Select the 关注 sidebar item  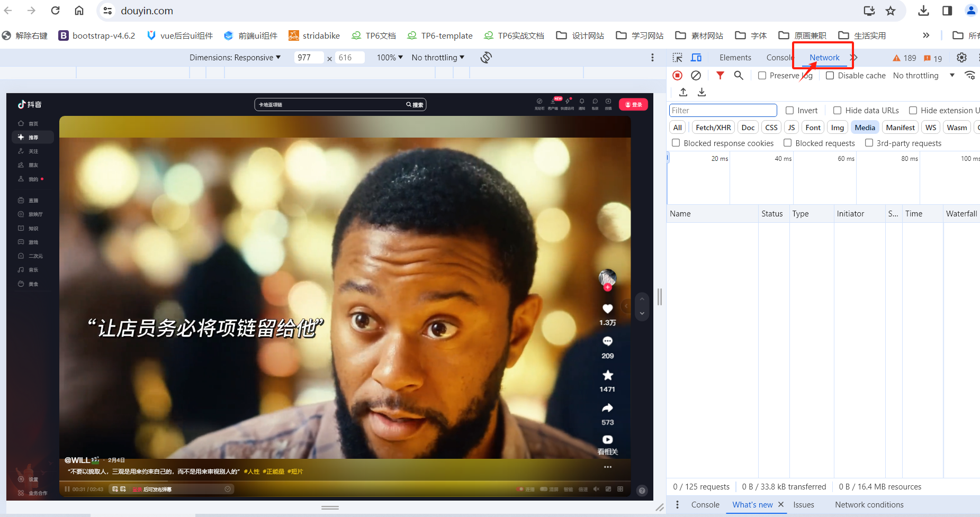tap(33, 151)
